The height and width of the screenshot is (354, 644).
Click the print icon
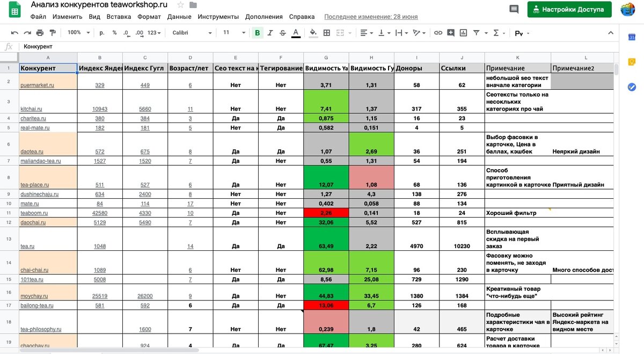(x=40, y=33)
